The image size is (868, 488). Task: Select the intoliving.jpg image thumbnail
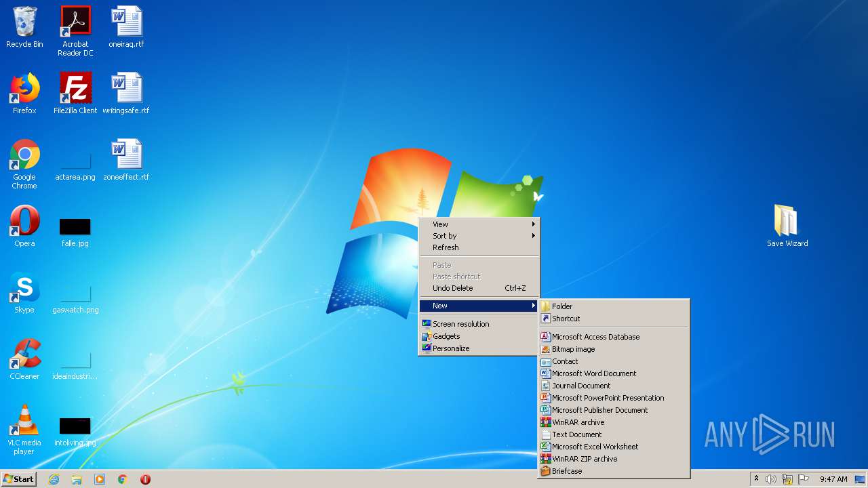[75, 432]
